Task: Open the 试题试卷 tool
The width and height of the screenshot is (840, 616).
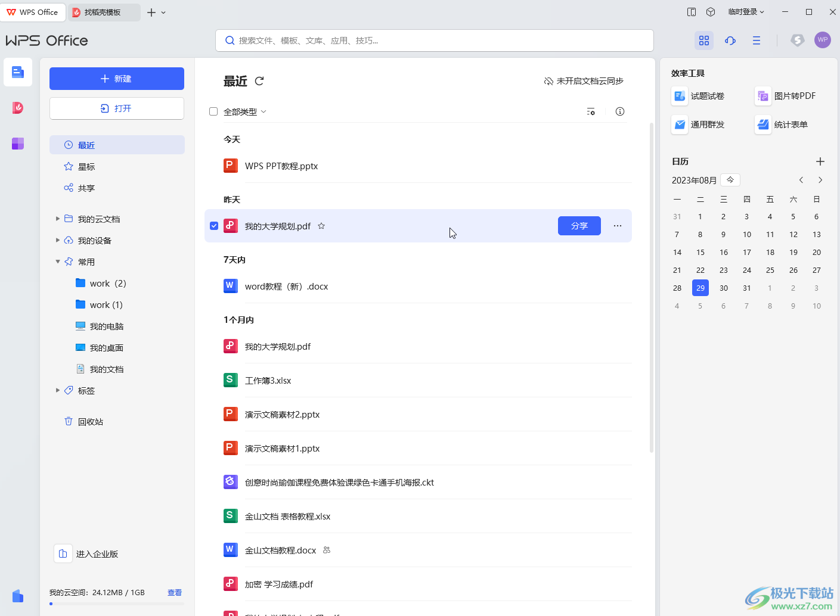Action: pyautogui.click(x=698, y=96)
